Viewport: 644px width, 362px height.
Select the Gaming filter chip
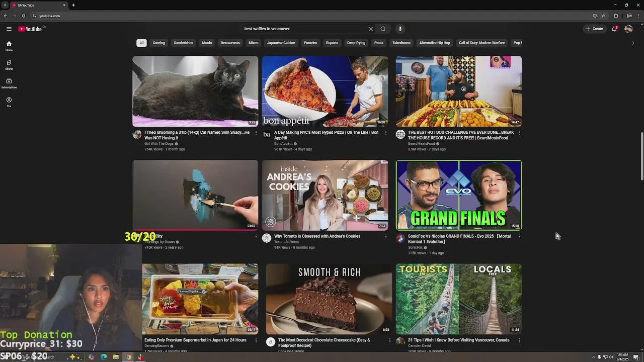[158, 43]
